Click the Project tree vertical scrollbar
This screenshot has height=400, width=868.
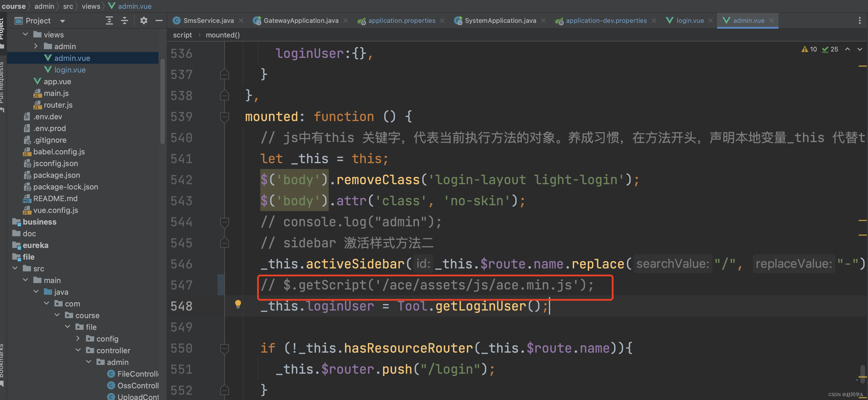(x=162, y=101)
